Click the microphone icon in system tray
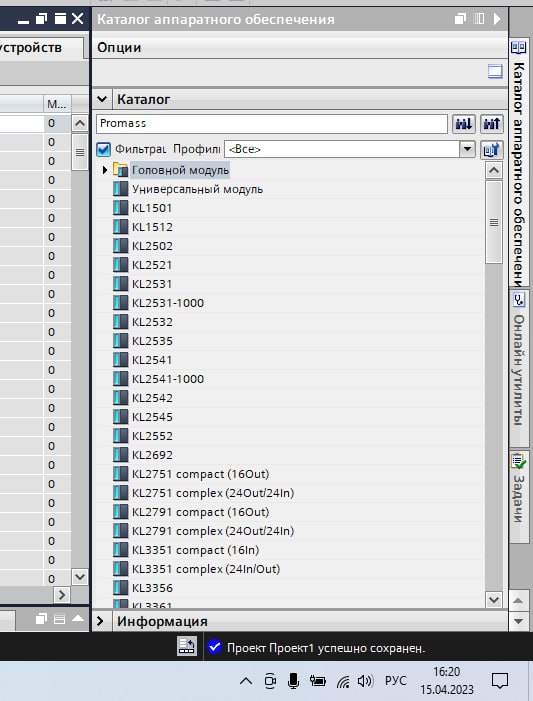The image size is (533, 701). pos(293,681)
